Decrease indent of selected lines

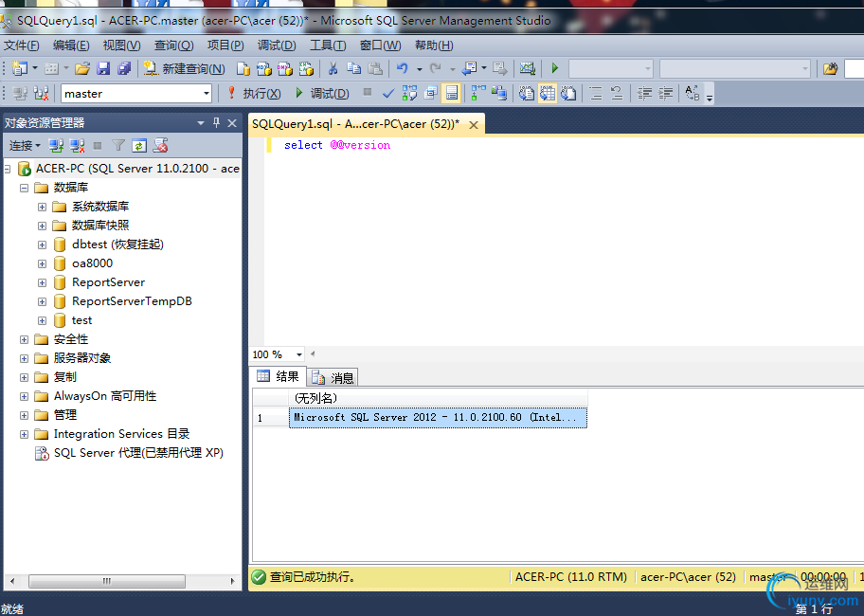pyautogui.click(x=644, y=94)
